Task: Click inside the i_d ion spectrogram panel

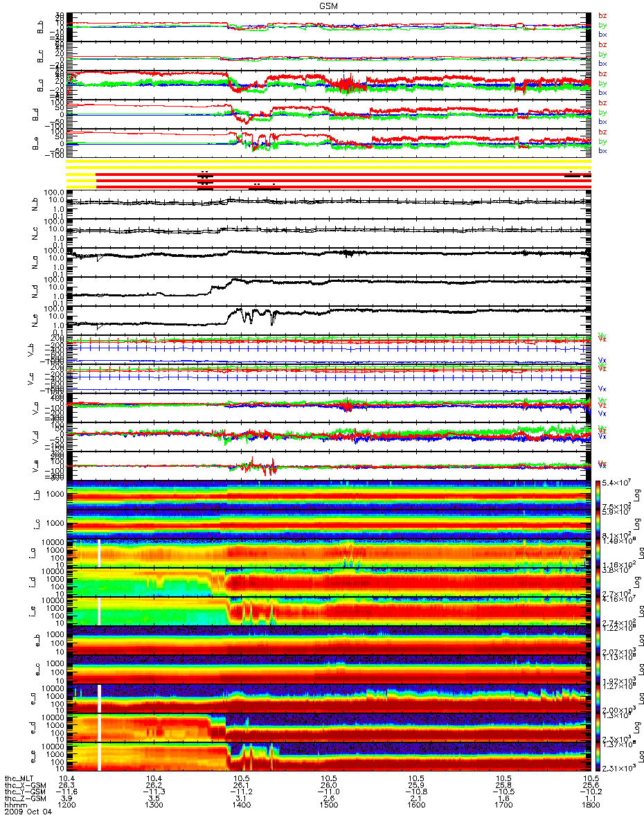Action: pyautogui.click(x=328, y=582)
